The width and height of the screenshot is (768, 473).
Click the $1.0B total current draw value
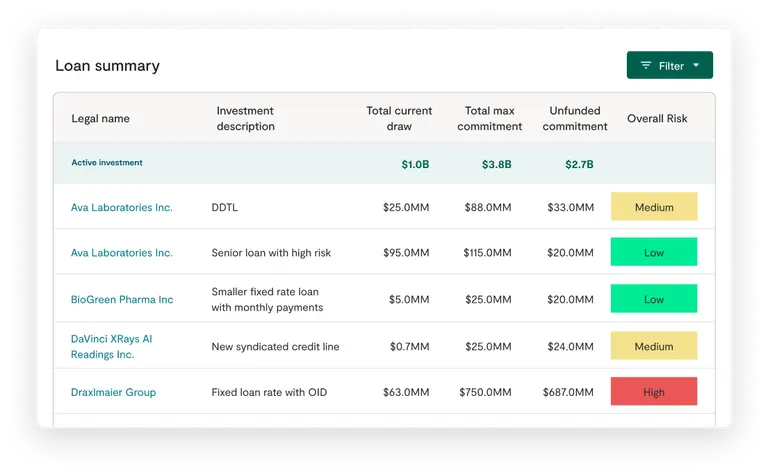pos(415,165)
